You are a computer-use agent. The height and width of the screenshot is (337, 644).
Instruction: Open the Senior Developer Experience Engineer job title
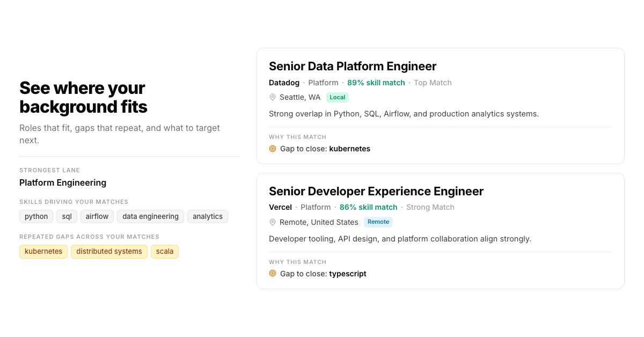(376, 191)
